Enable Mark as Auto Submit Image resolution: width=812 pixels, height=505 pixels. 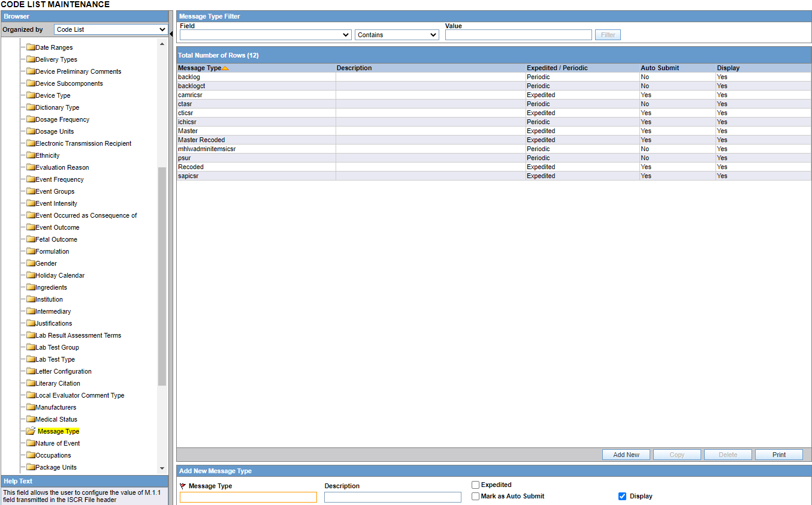pyautogui.click(x=475, y=496)
